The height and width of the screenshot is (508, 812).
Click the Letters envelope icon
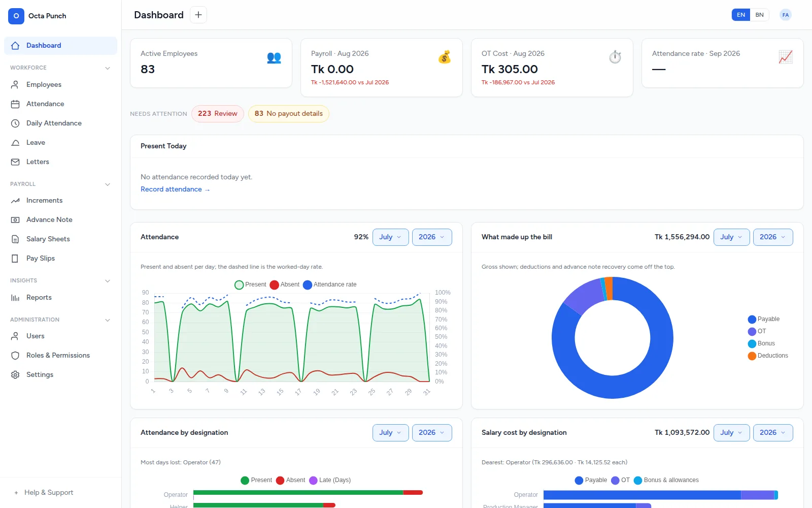15,162
